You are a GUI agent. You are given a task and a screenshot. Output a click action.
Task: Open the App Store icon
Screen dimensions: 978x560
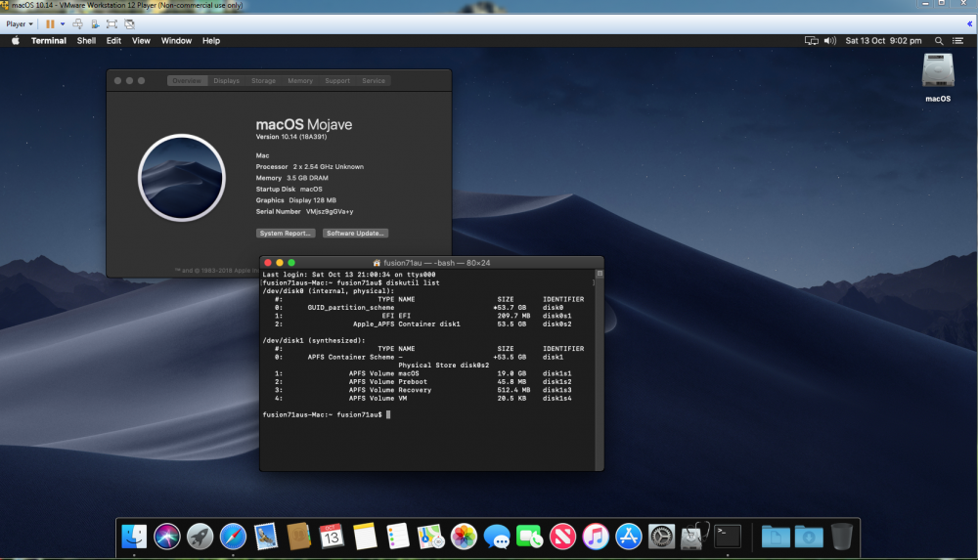click(629, 537)
